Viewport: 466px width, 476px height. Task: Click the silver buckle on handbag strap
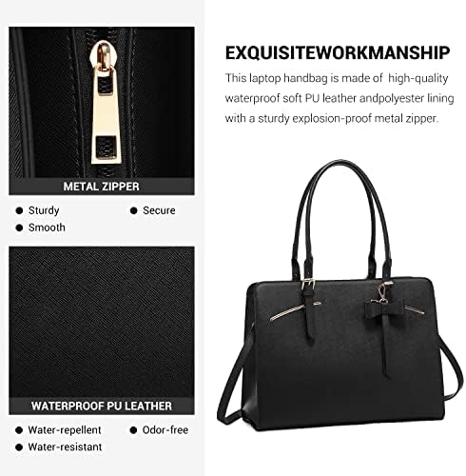308,285
